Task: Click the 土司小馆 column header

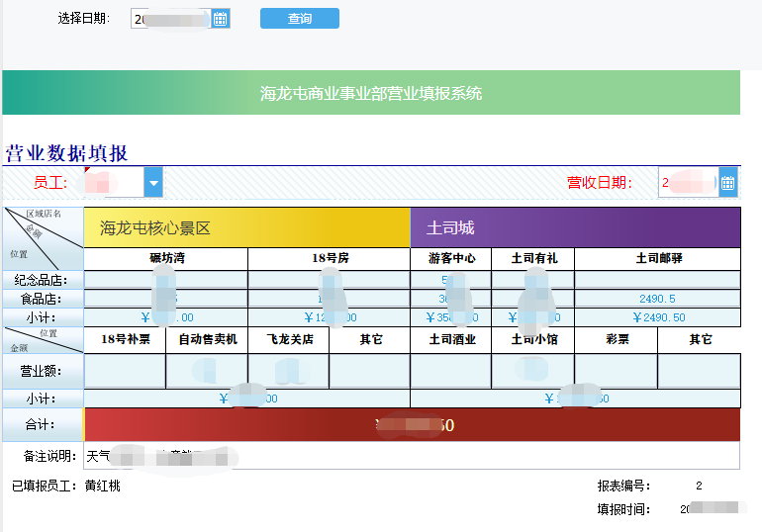Action: tap(533, 339)
